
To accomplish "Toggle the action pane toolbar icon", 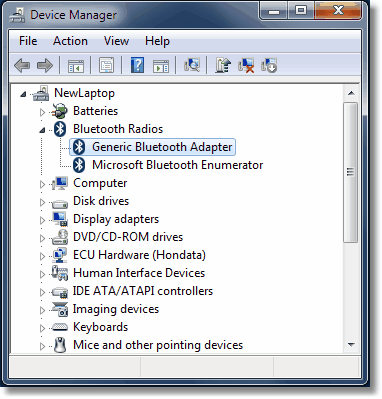I will click(x=161, y=65).
